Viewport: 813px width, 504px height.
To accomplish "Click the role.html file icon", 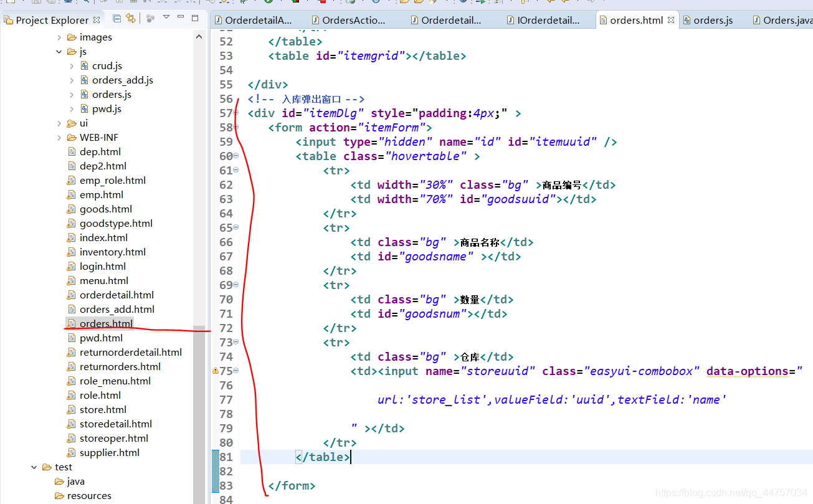I will tap(72, 396).
